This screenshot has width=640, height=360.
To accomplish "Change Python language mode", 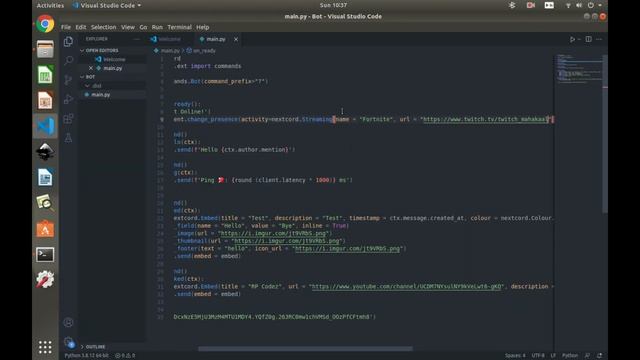I will point(570,356).
